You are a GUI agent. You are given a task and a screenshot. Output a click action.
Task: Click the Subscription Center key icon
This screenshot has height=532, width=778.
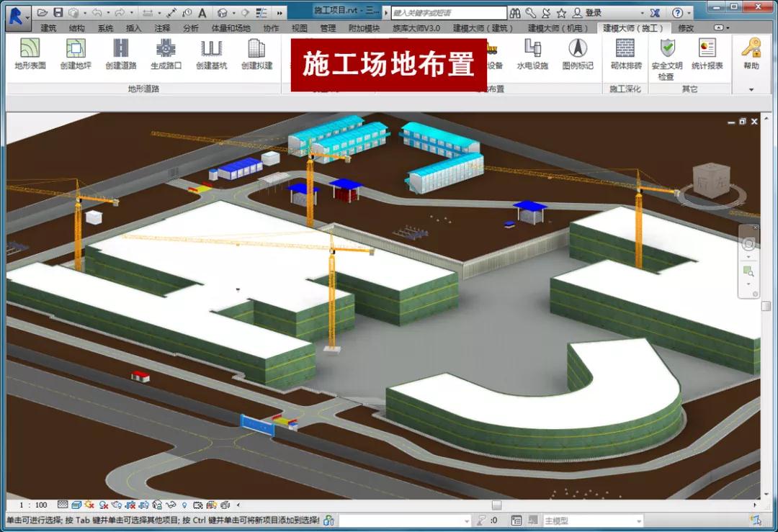[531, 13]
